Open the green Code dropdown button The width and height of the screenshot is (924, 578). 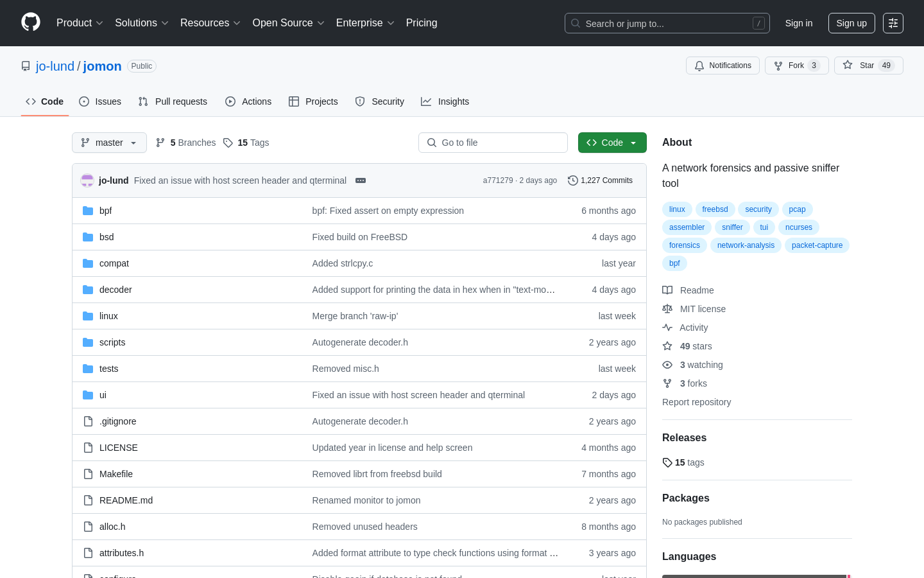(x=612, y=143)
